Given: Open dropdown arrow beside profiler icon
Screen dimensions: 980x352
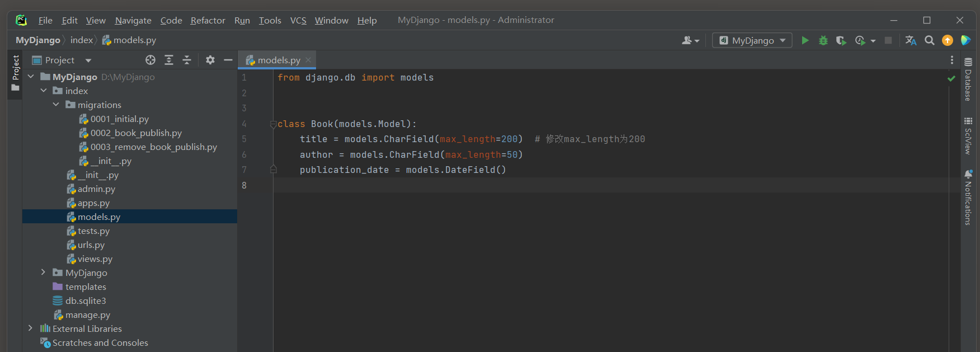Looking at the screenshot, I should click(873, 41).
